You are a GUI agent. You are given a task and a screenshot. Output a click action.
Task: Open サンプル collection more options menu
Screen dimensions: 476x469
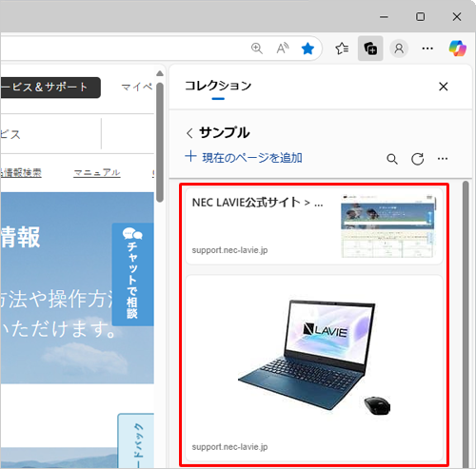[x=443, y=159]
